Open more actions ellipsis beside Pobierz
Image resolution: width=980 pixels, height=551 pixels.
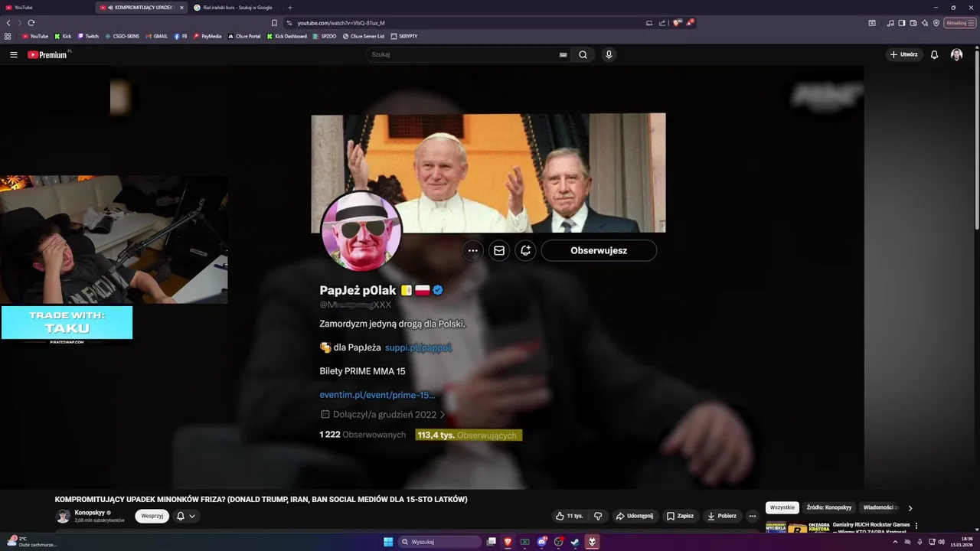753,516
